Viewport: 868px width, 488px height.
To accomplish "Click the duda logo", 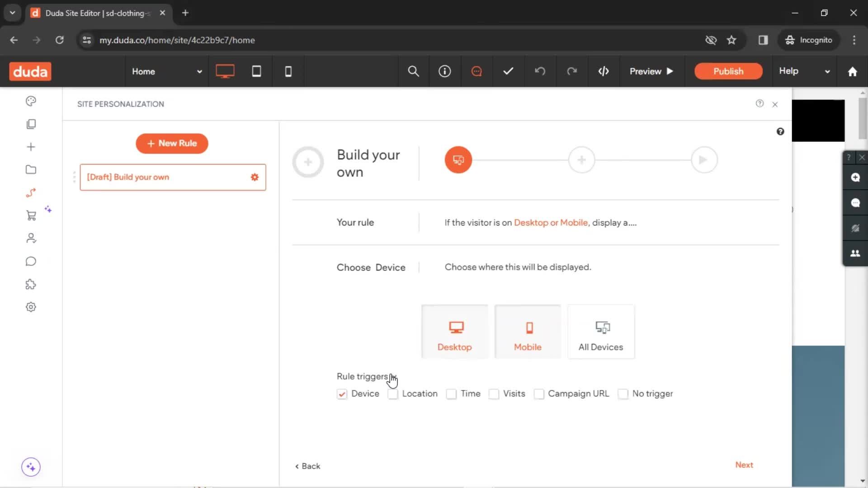I will pyautogui.click(x=30, y=71).
